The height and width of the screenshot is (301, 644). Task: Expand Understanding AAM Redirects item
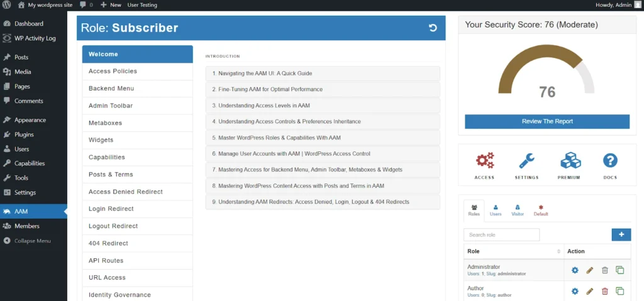[323, 202]
